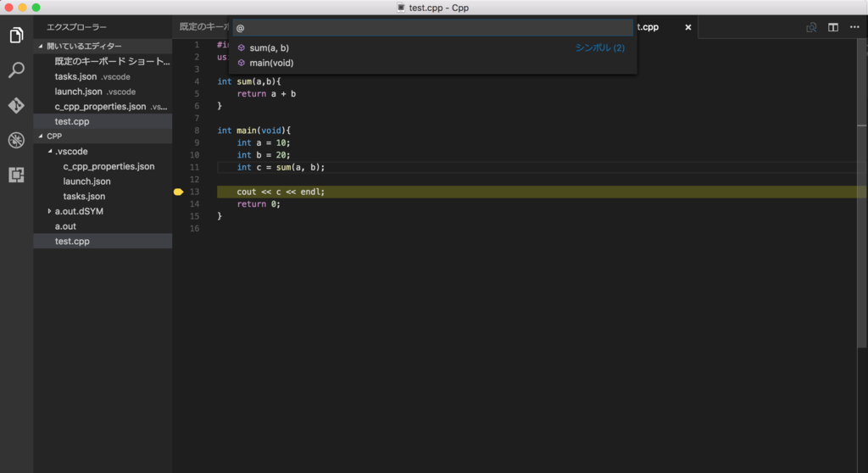The image size is (868, 473).
Task: Open c_cpp_properties.json in open editors list
Action: tap(103, 106)
